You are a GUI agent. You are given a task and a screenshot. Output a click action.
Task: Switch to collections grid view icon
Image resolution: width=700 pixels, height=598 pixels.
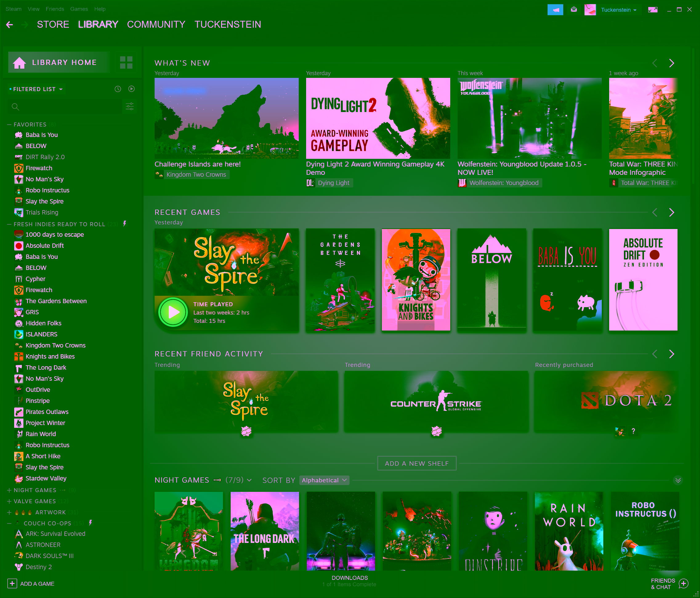tap(126, 62)
